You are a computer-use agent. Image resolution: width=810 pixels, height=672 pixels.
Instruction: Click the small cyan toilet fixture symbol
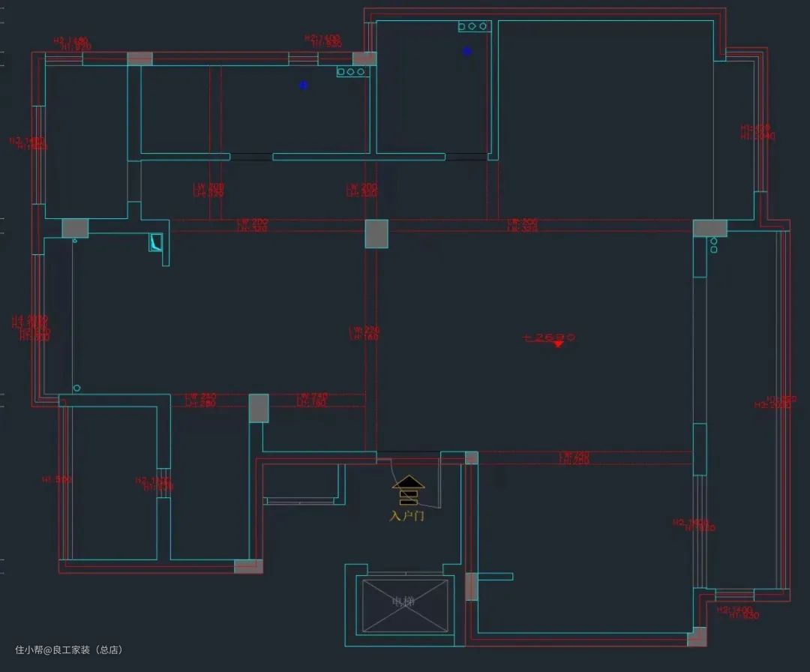[156, 242]
